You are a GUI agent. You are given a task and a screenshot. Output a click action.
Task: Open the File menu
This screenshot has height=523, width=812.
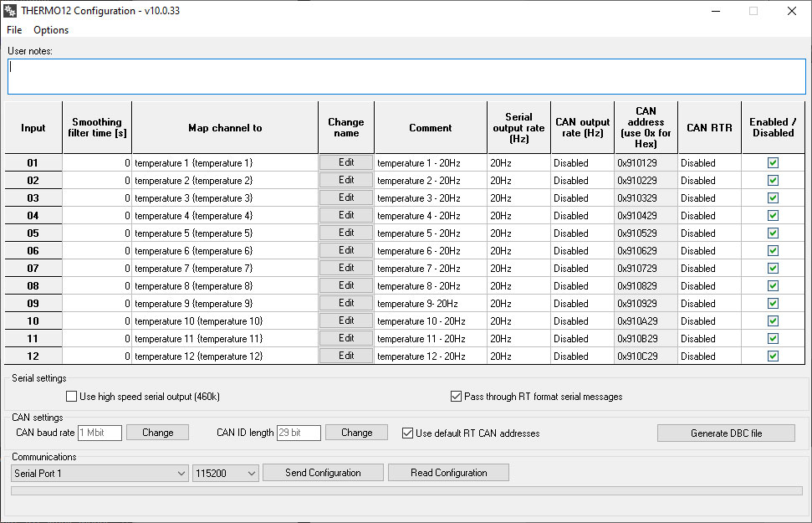[x=14, y=30]
